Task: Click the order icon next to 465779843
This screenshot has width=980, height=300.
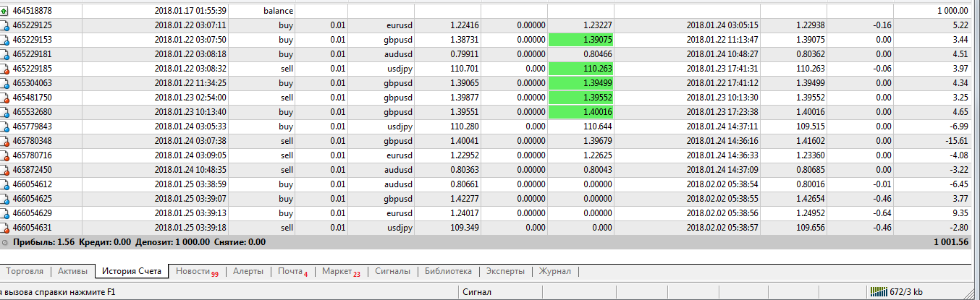Action: 4,127
